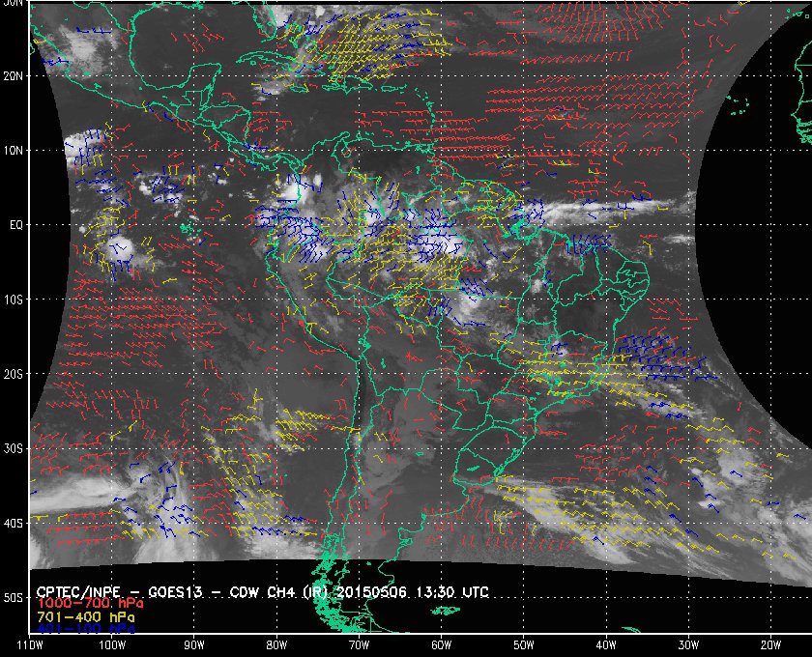Select the EQ equator label

pos(16,226)
